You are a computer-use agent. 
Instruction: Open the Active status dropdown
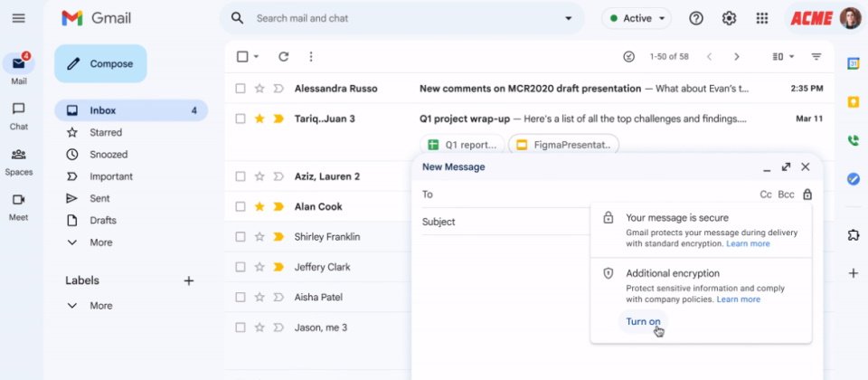[x=637, y=18]
